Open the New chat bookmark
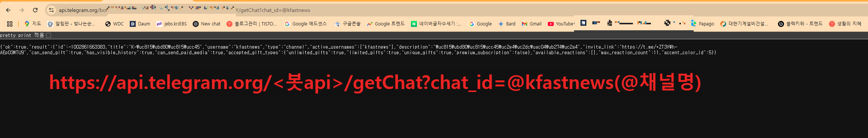 (x=207, y=24)
